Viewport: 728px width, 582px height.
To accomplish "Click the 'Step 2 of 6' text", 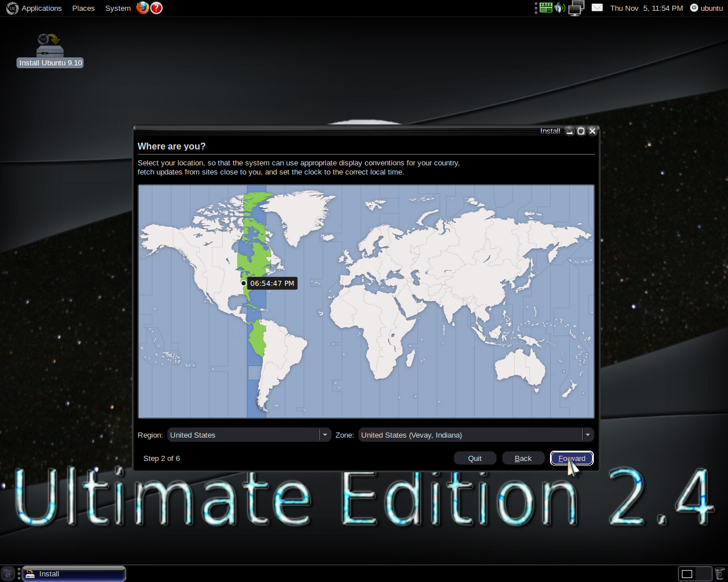I will pyautogui.click(x=162, y=458).
